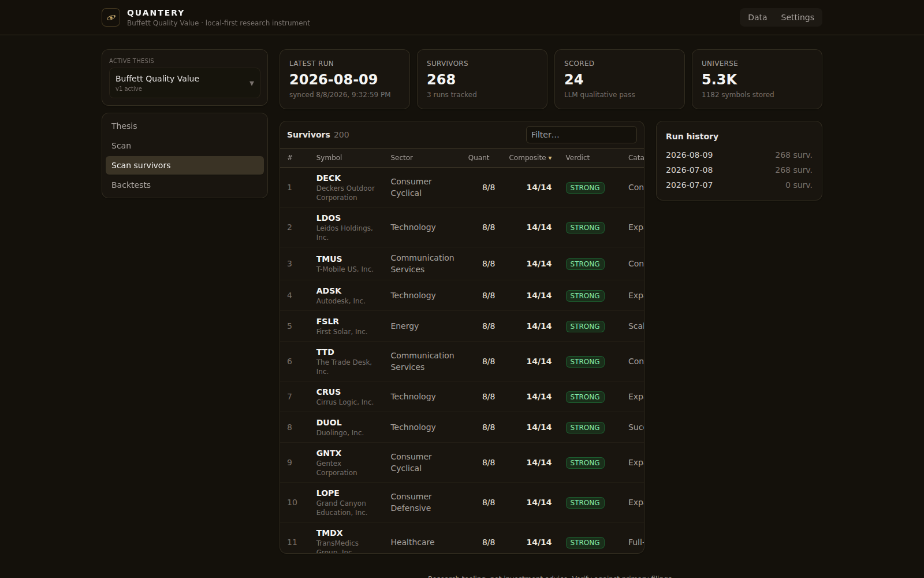The image size is (924, 578).
Task: Open the CRUS ticker row
Action: coord(461,397)
